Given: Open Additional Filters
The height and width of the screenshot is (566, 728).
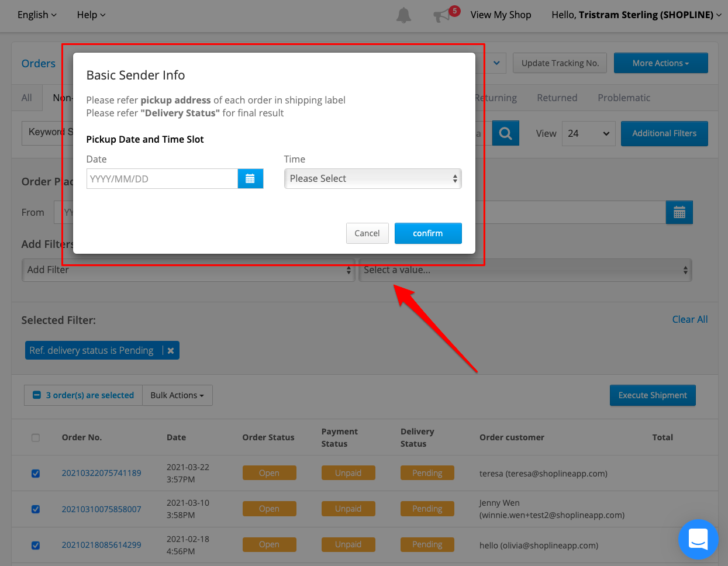Looking at the screenshot, I should click(664, 133).
